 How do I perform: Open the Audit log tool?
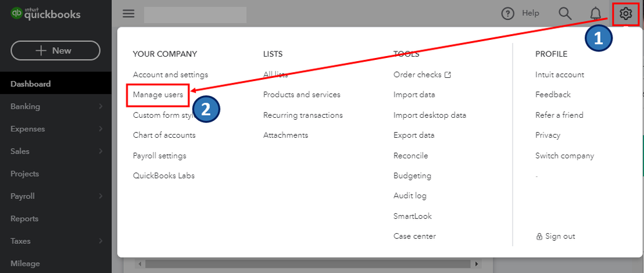click(x=410, y=196)
